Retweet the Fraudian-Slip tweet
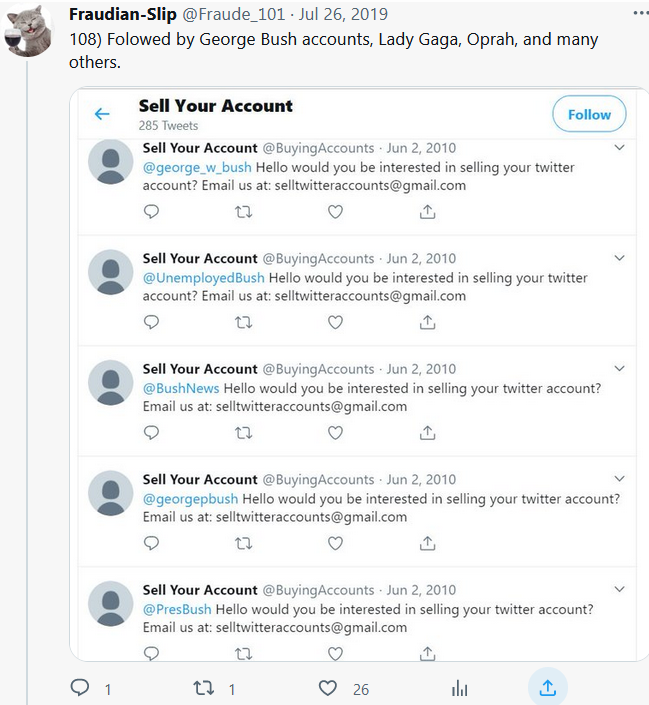Viewport: 649px width, 705px height. tap(204, 688)
